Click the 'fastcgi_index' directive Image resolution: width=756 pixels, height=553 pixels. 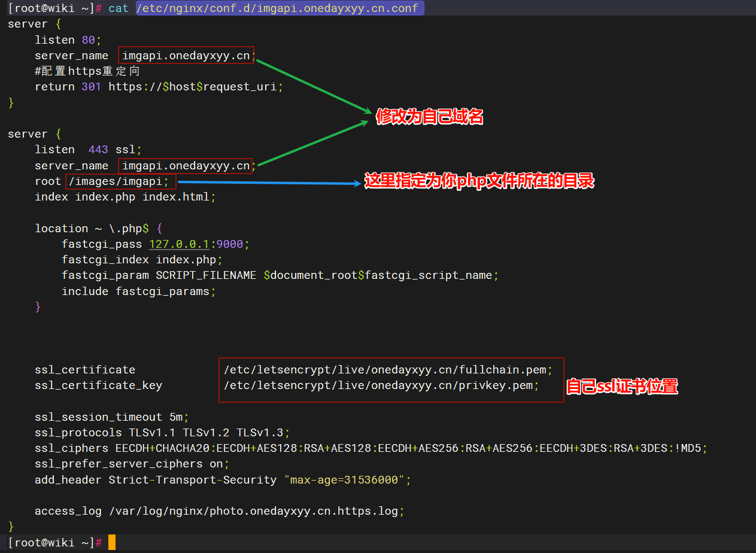pyautogui.click(x=105, y=260)
